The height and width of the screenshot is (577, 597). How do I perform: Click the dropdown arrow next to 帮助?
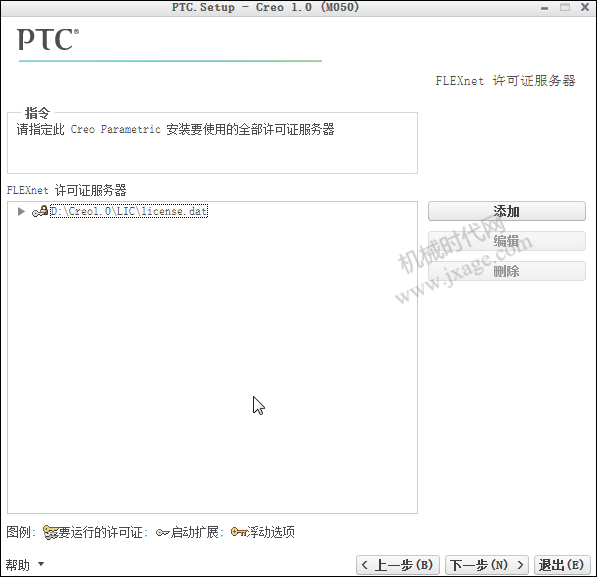41,564
